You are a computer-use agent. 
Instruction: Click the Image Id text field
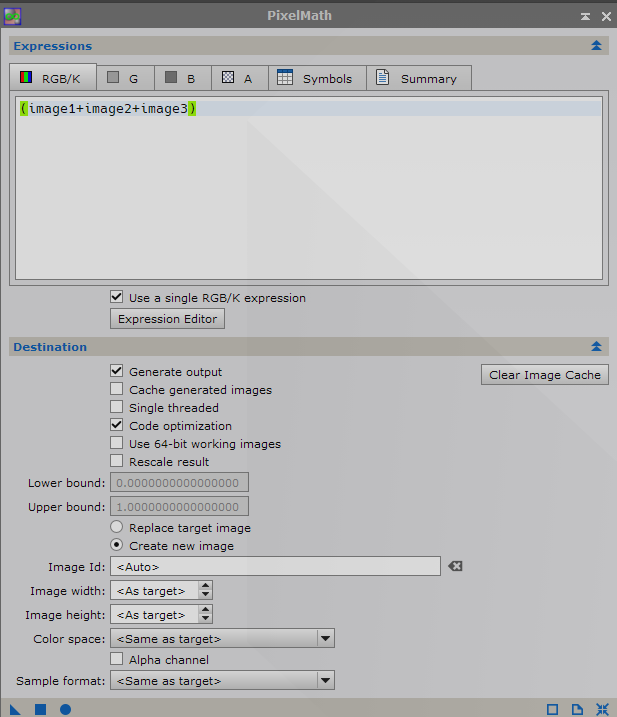(x=275, y=567)
